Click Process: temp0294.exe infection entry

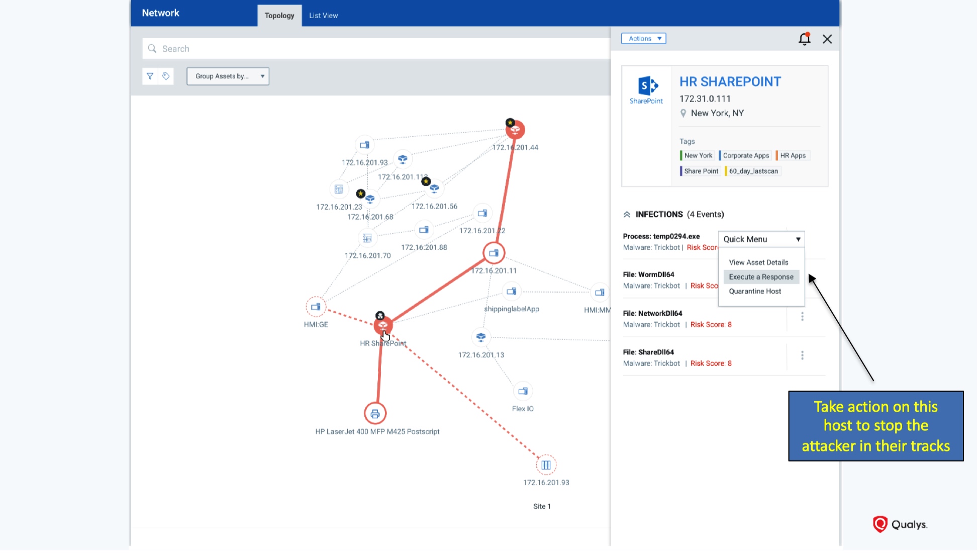tap(661, 236)
